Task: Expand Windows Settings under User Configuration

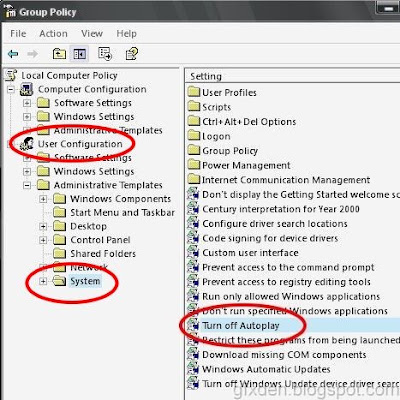Action: [x=27, y=172]
